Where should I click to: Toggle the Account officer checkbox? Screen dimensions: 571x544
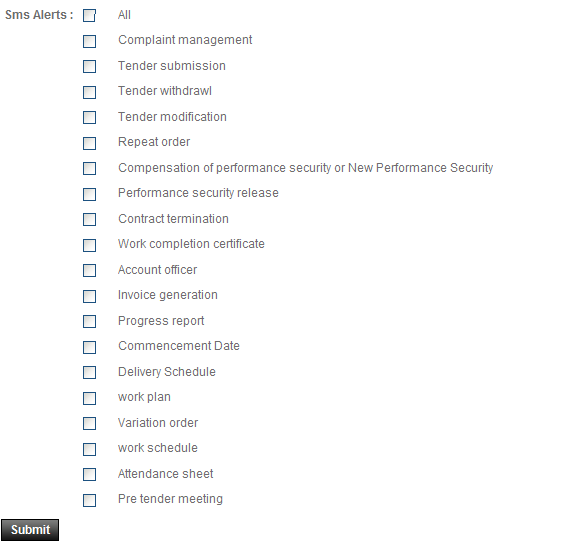pos(89,271)
